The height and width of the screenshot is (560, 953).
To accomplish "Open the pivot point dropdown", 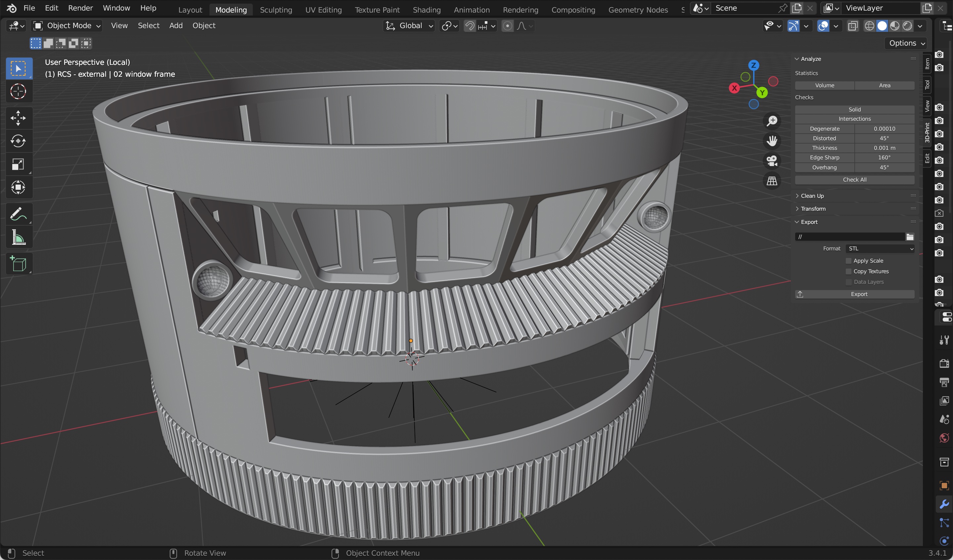I will click(449, 26).
